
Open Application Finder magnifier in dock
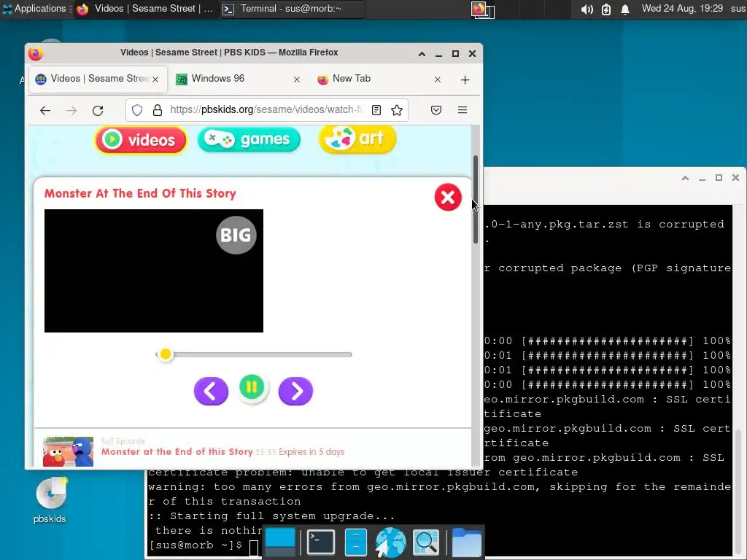click(426, 542)
